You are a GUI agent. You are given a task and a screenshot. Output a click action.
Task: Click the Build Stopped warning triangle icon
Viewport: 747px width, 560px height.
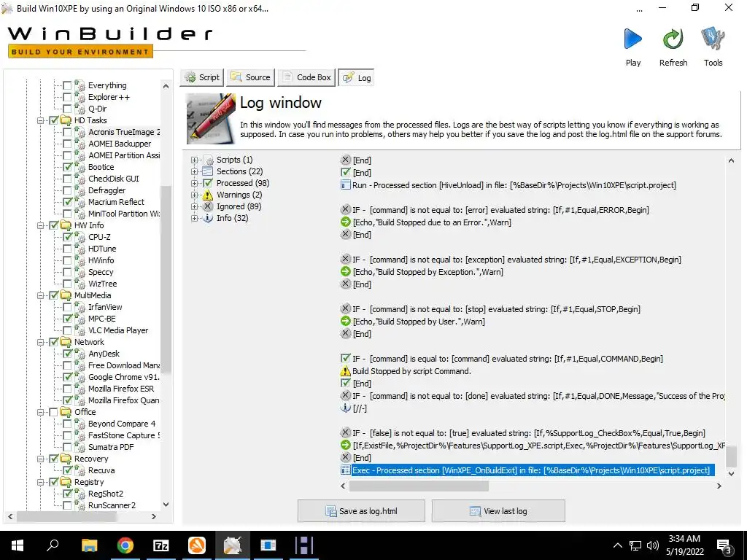click(x=346, y=371)
